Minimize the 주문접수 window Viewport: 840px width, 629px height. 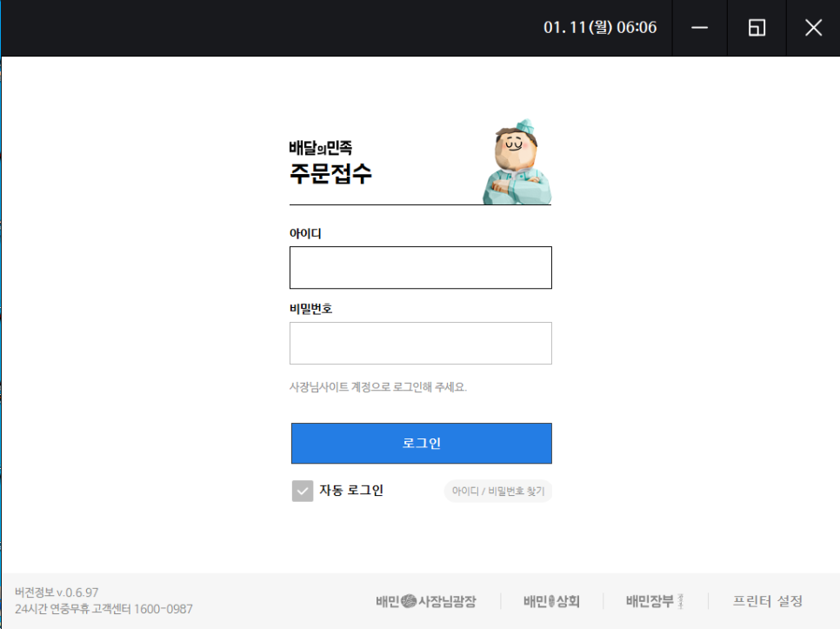pyautogui.click(x=700, y=28)
